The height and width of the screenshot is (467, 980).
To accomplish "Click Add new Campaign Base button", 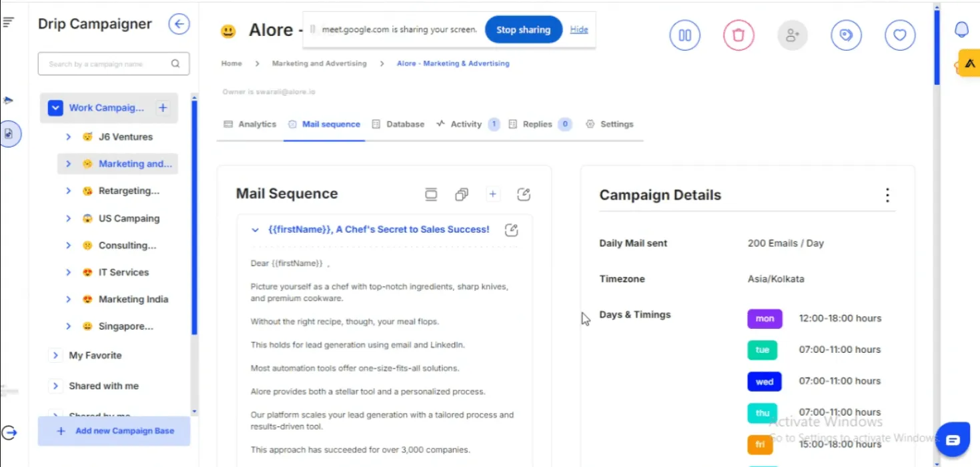I will 114,431.
